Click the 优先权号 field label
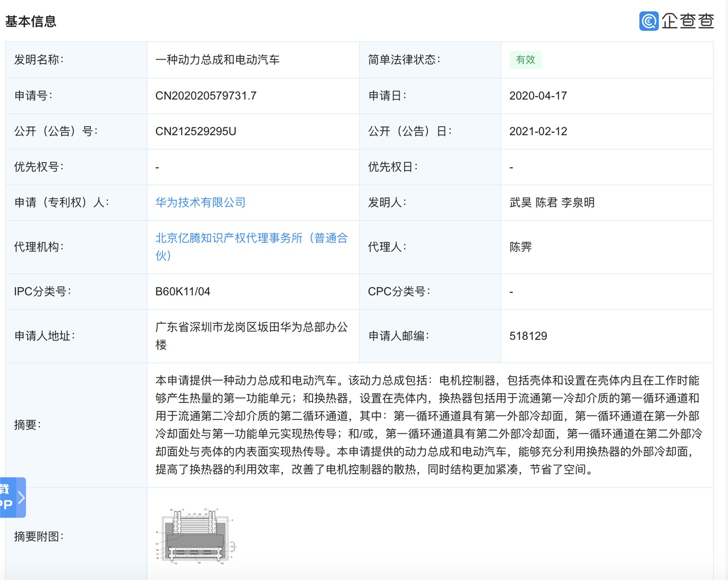728x580 pixels. pyautogui.click(x=39, y=167)
